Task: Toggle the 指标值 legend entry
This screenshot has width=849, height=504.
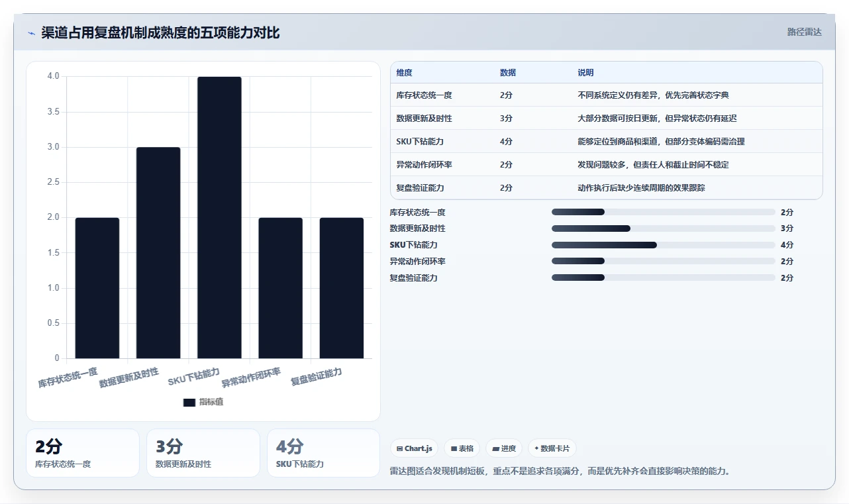Action: (x=203, y=402)
